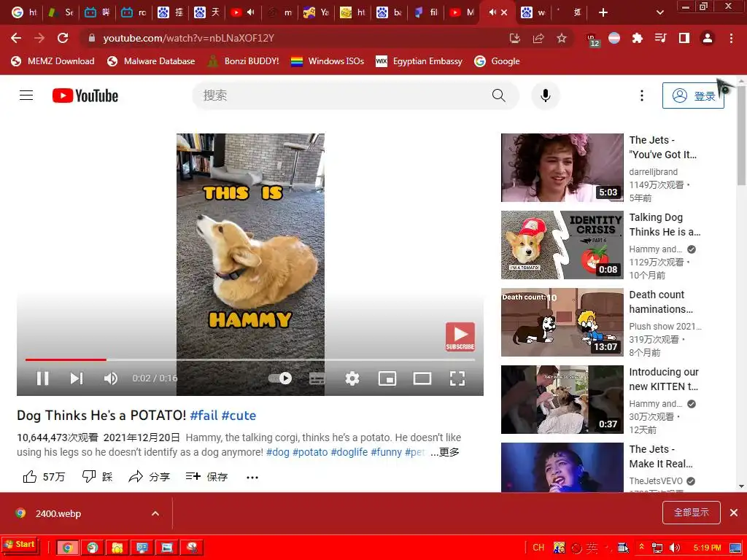Click the taskbar volume speaker icon
Screen dimensions: 747x560
(675, 548)
